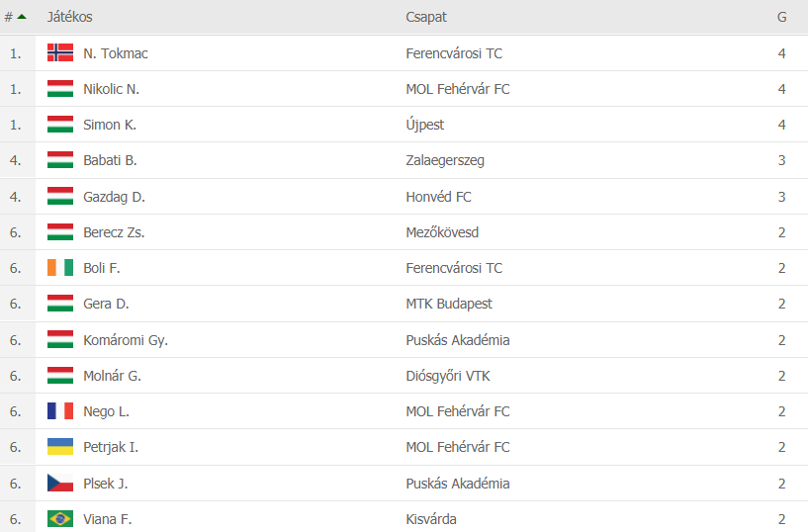Click the Czech flag beside Plsek J.
The image size is (808, 532).
point(60,484)
